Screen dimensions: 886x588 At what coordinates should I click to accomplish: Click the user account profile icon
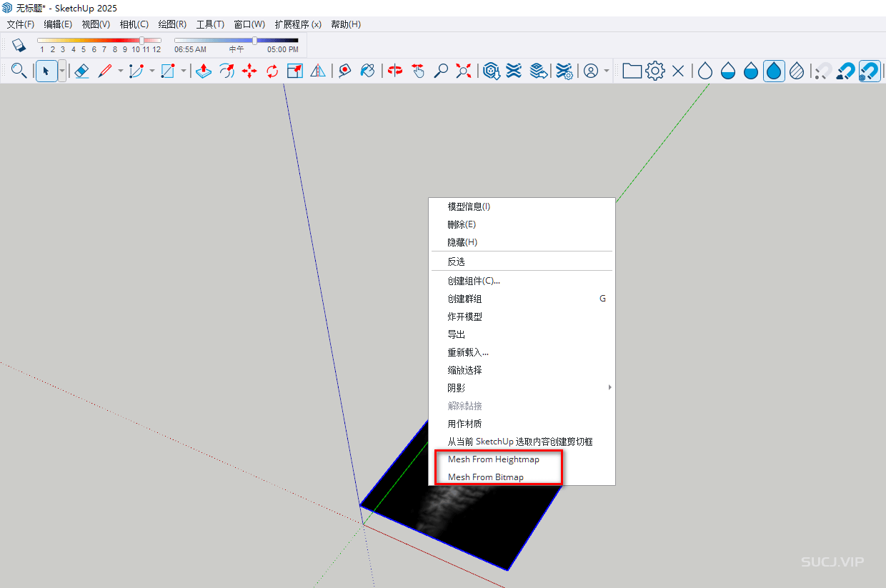pos(591,71)
